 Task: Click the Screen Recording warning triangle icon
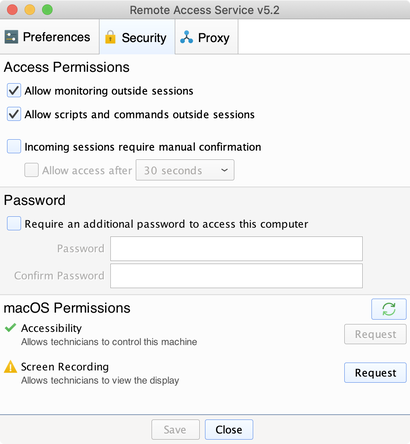click(10, 367)
